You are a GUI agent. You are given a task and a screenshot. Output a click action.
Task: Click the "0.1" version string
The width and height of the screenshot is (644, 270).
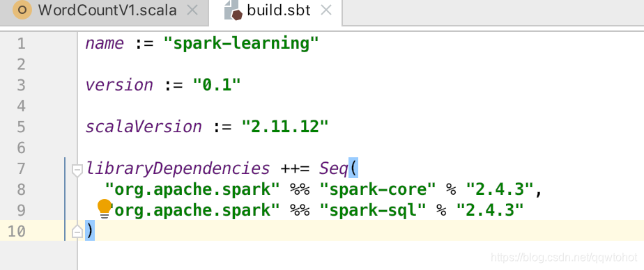click(x=217, y=86)
